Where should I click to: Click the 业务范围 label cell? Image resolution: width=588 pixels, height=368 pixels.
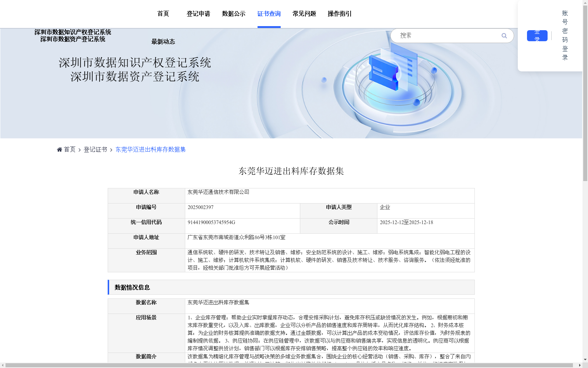tap(146, 261)
